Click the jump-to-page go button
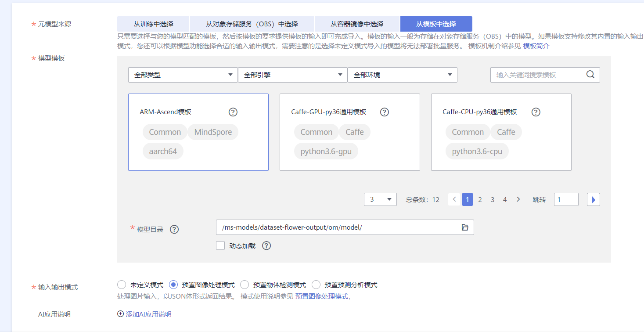The height and width of the screenshot is (332, 644). click(594, 199)
